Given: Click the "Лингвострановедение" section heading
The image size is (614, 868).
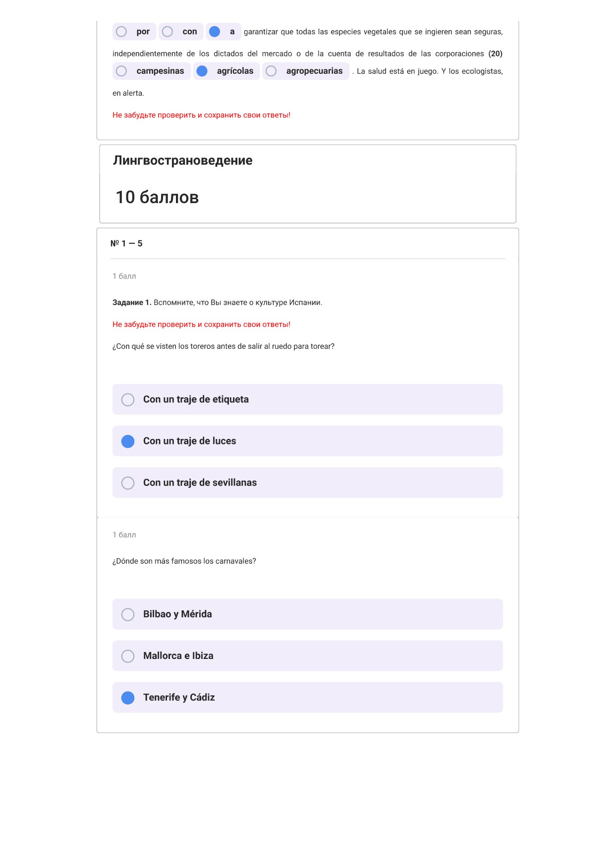Looking at the screenshot, I should (x=183, y=161).
